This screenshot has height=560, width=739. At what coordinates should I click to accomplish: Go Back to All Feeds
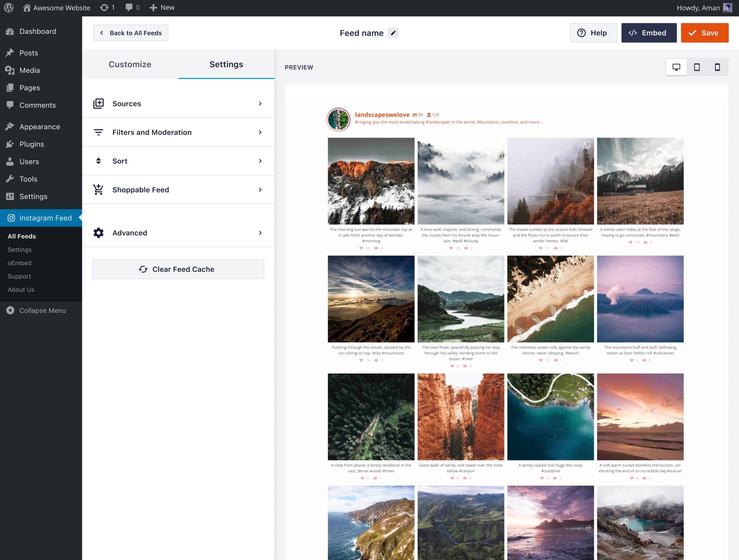131,33
